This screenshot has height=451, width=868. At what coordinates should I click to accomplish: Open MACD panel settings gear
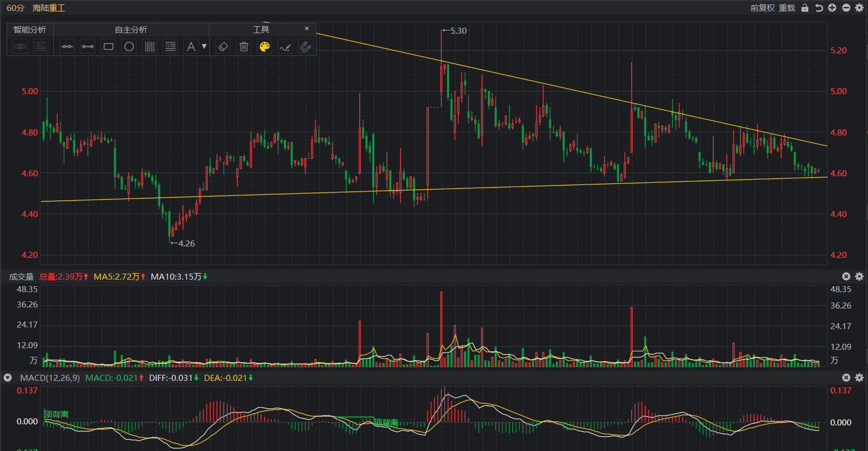pos(859,378)
